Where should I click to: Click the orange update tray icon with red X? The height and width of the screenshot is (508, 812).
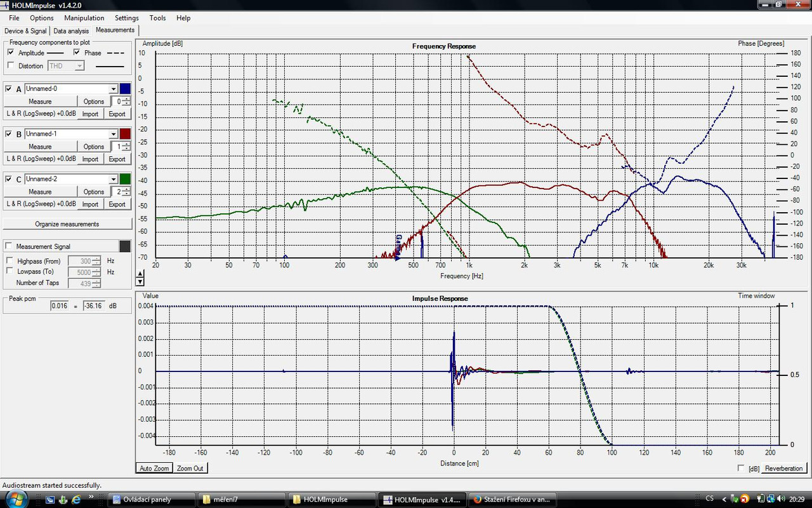tap(743, 500)
